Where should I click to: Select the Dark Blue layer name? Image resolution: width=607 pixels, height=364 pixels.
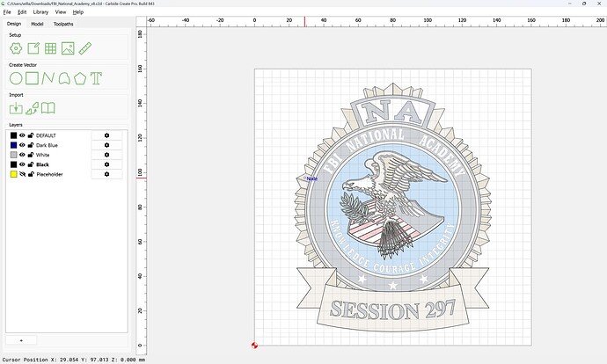[x=47, y=145]
